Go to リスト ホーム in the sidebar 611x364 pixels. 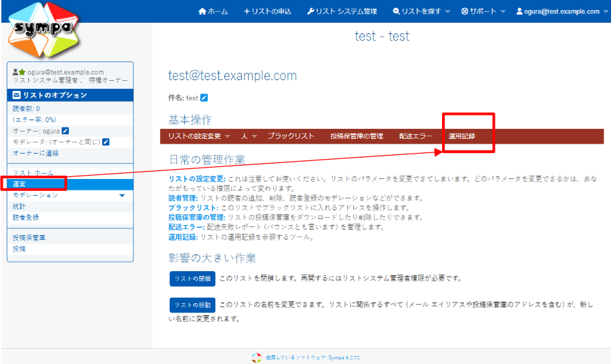33,172
